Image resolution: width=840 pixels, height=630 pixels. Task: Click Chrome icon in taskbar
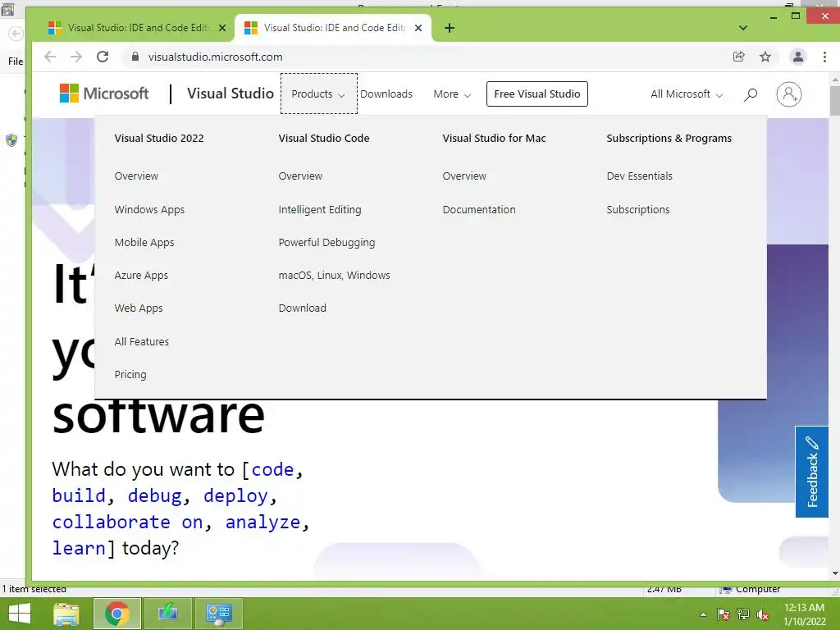[x=117, y=614]
